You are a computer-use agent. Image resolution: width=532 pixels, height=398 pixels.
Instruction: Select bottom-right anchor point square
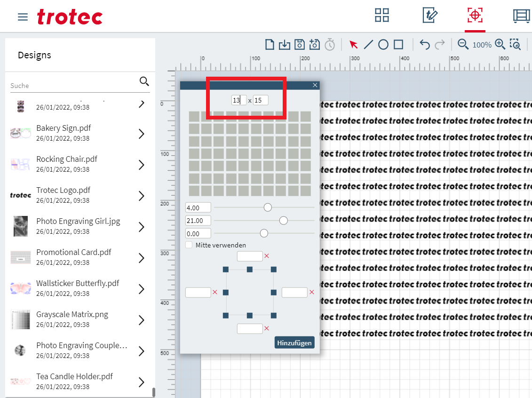(x=274, y=315)
